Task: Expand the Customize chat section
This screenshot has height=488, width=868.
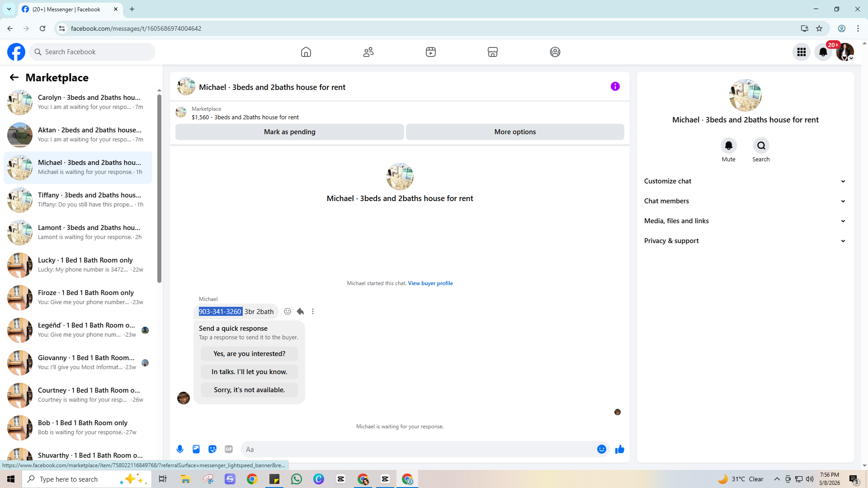Action: tap(745, 181)
